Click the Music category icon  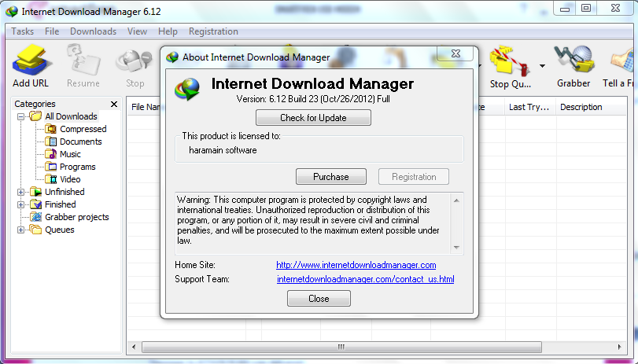(51, 154)
